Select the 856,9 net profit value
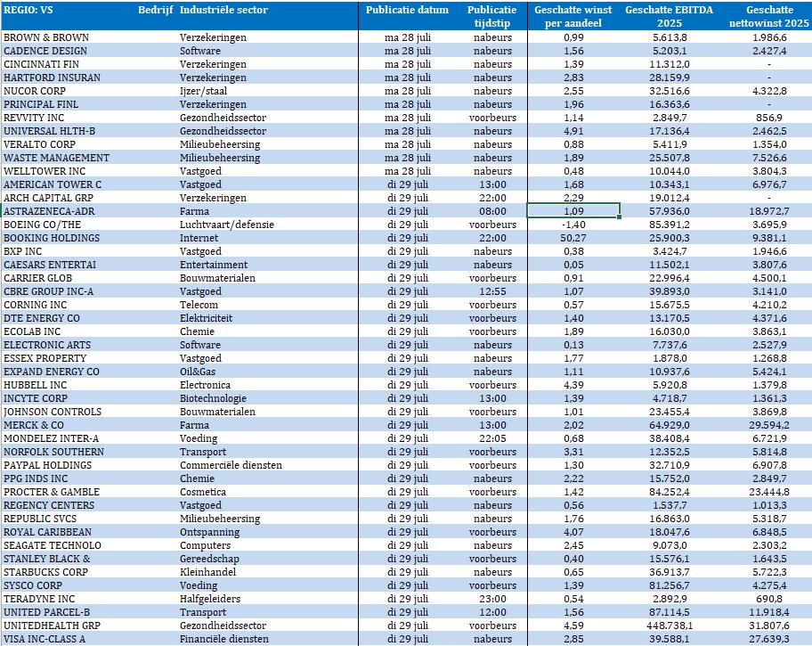812x646 pixels. point(769,118)
